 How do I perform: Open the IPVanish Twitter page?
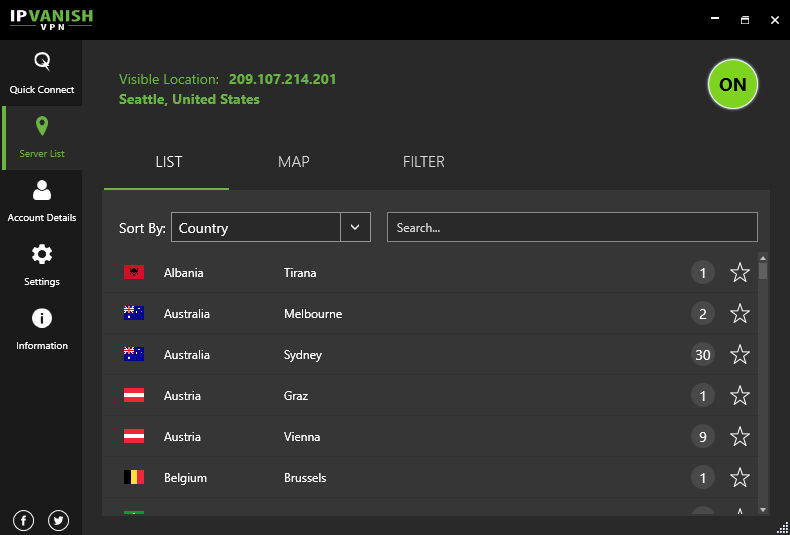click(x=58, y=520)
